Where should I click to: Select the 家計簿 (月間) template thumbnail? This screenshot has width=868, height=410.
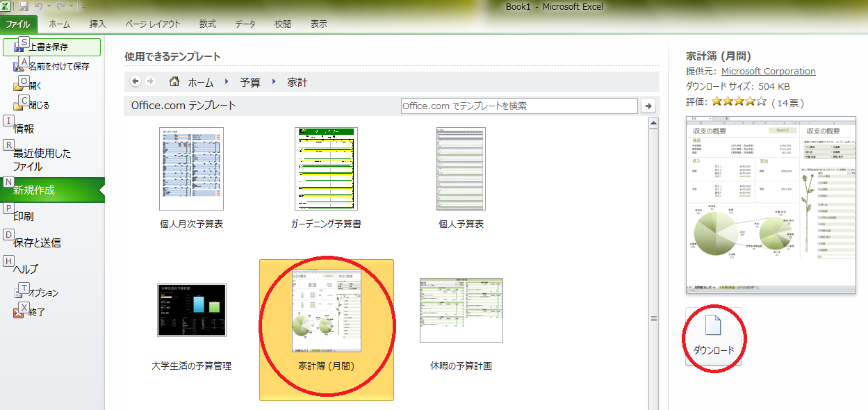pyautogui.click(x=327, y=330)
